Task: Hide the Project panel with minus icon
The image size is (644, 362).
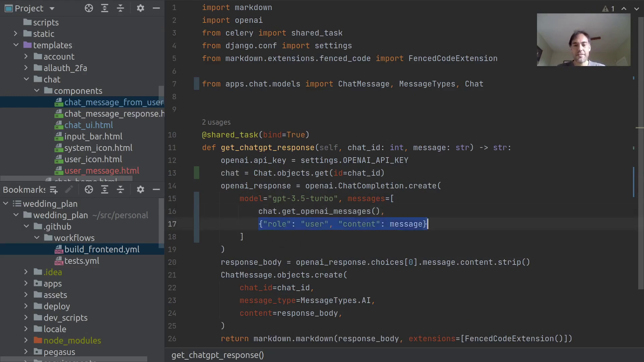Action: click(x=156, y=8)
